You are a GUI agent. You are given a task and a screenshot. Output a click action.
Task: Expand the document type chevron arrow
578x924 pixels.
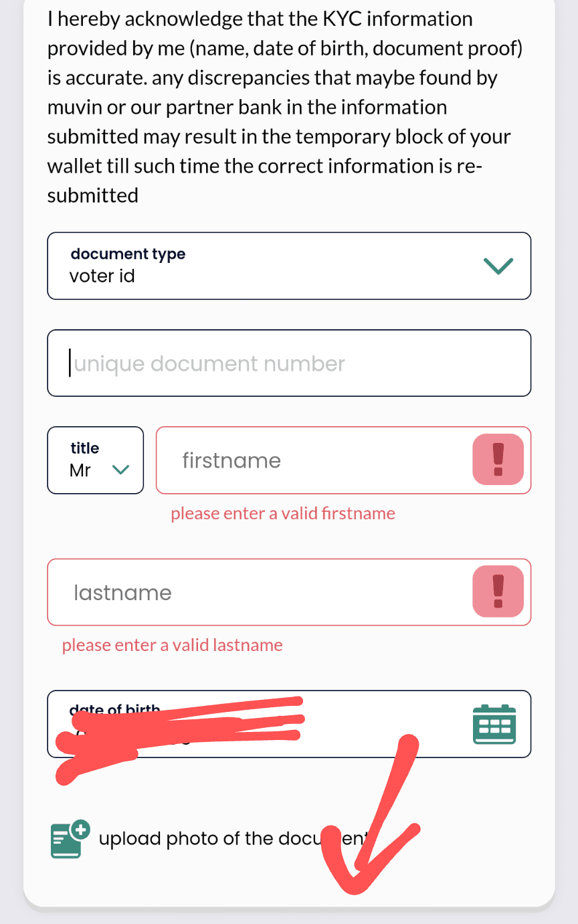pos(498,266)
